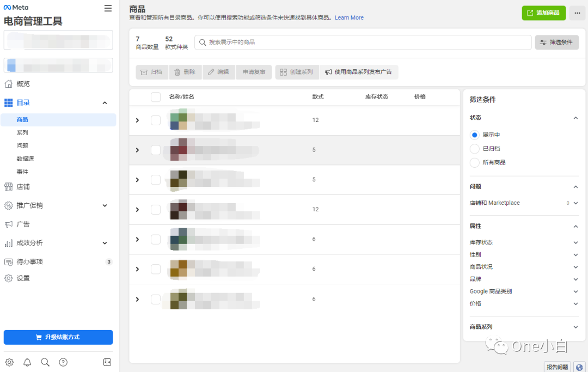
Task: Expand the first product row with 12 styles
Action: [x=137, y=120]
